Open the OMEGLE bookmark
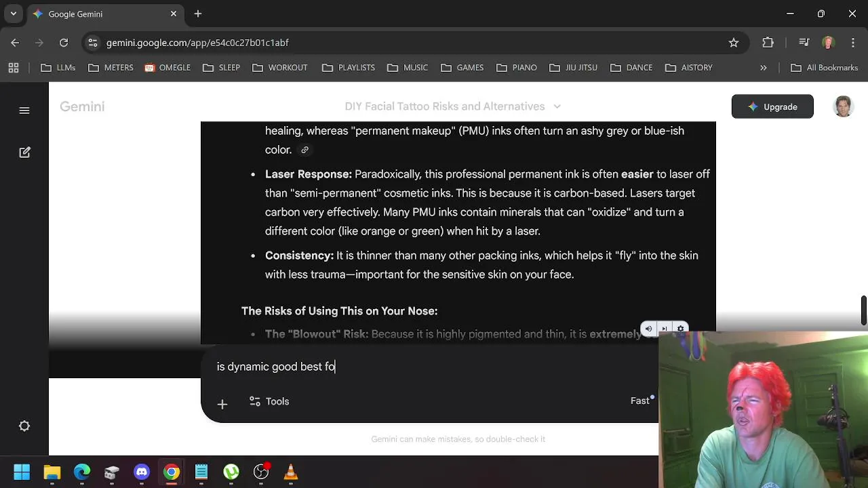 pyautogui.click(x=167, y=68)
